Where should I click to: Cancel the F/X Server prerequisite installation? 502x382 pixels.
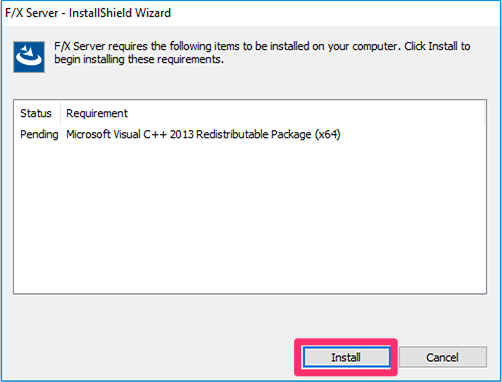click(x=443, y=357)
